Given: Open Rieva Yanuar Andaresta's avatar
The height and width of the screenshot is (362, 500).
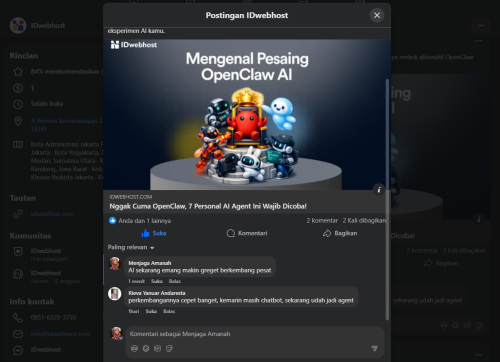Looking at the screenshot, I should tap(114, 294).
